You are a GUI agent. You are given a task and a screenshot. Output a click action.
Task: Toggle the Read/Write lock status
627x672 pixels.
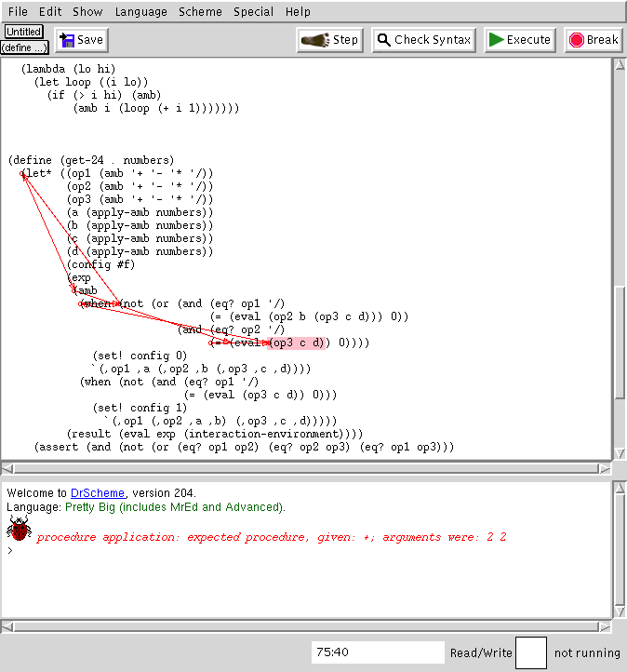(481, 652)
